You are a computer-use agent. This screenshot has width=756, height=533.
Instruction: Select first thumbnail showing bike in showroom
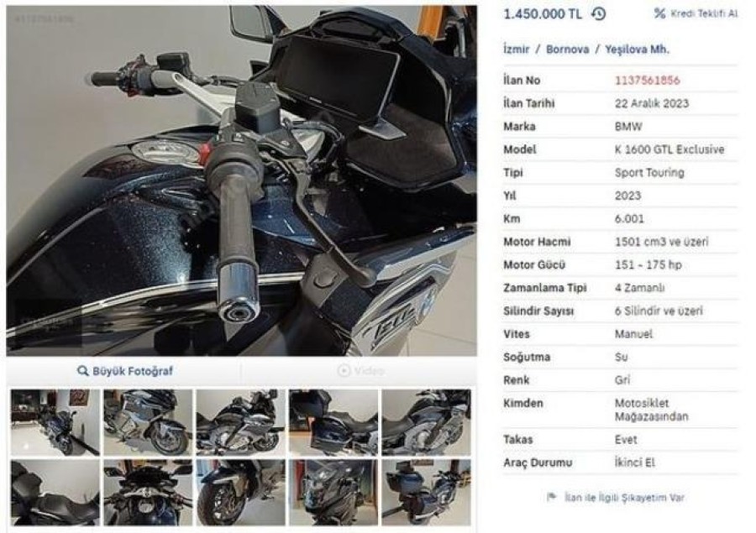pyautogui.click(x=55, y=422)
